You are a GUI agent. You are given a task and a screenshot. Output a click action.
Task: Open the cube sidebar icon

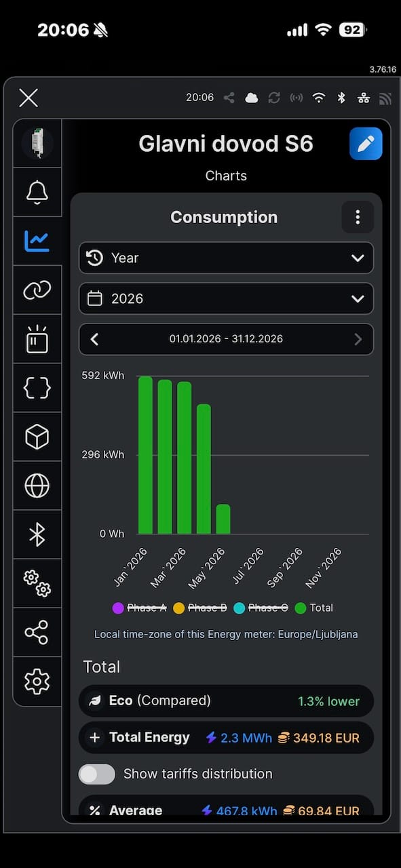click(37, 437)
